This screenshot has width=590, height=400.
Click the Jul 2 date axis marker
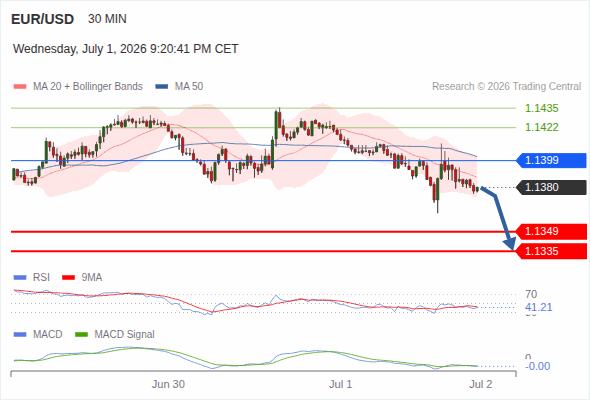coord(481,384)
